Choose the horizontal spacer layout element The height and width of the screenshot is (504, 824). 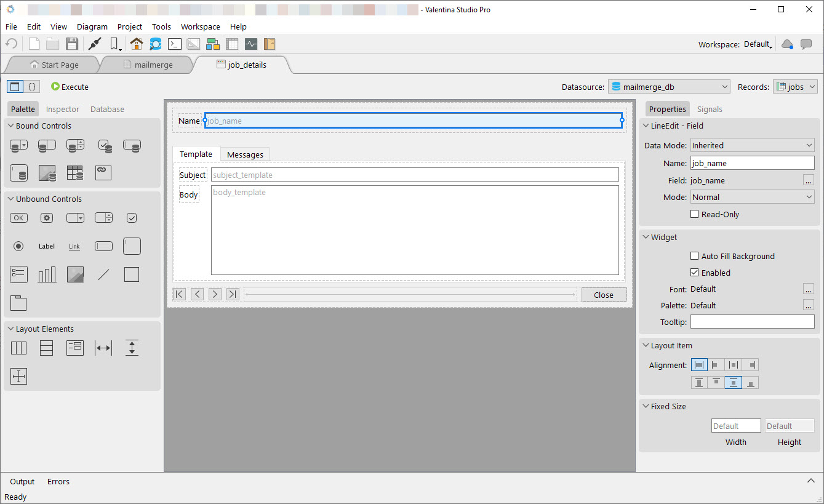pyautogui.click(x=103, y=348)
